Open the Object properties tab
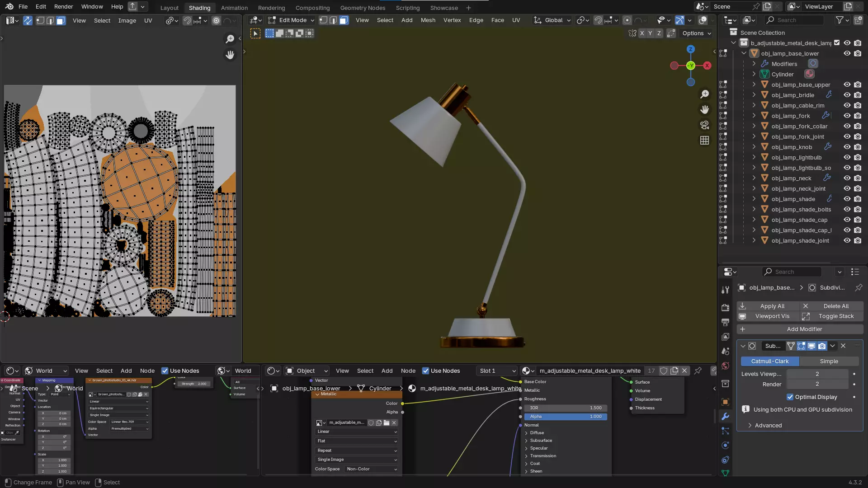 [725, 402]
